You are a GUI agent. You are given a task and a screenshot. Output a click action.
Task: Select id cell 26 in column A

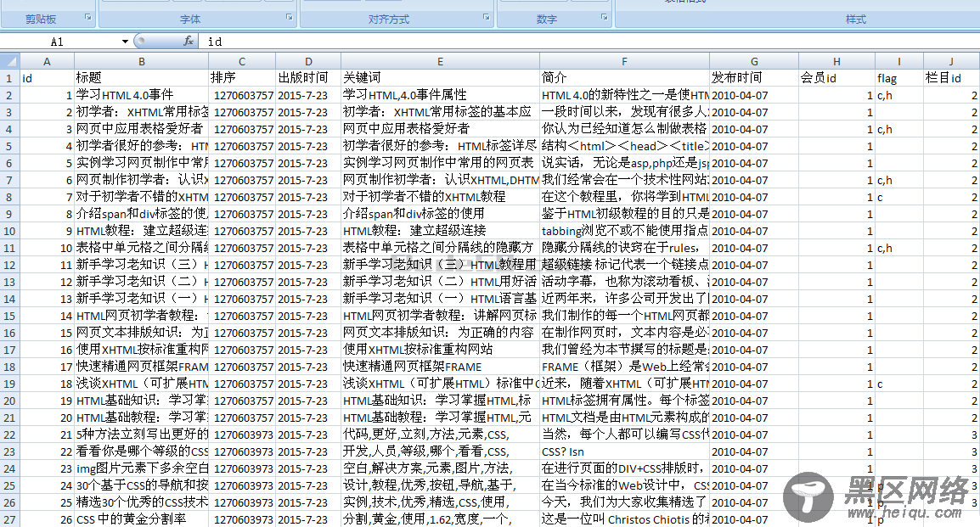point(47,519)
